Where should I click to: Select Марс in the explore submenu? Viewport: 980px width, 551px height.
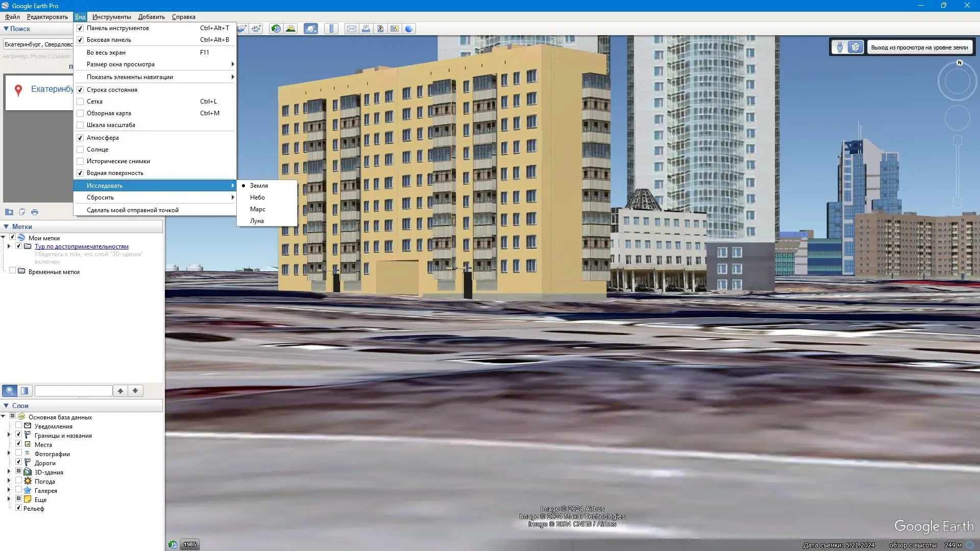click(257, 209)
